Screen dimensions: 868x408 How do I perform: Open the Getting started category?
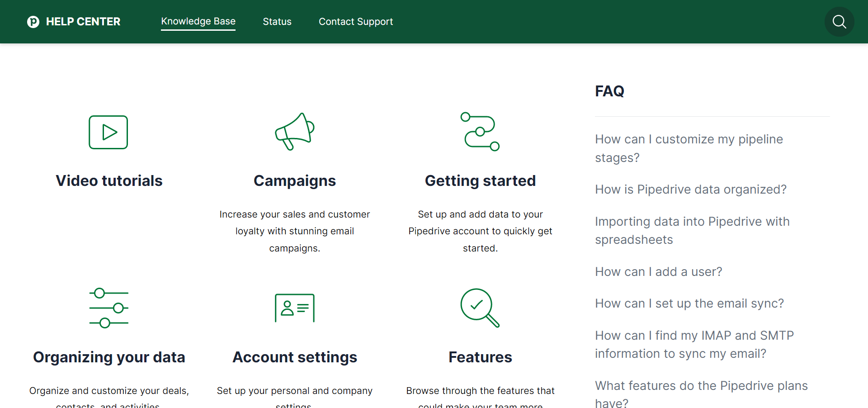click(x=480, y=180)
